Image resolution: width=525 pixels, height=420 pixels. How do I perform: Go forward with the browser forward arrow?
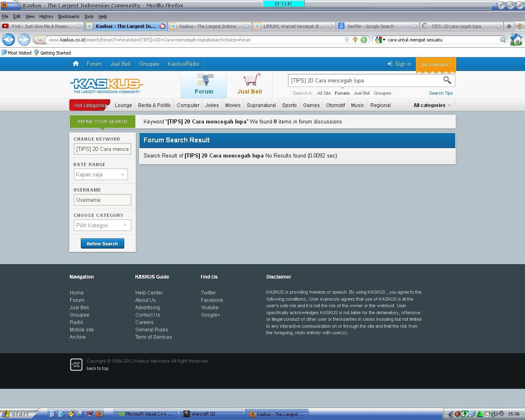[x=24, y=39]
